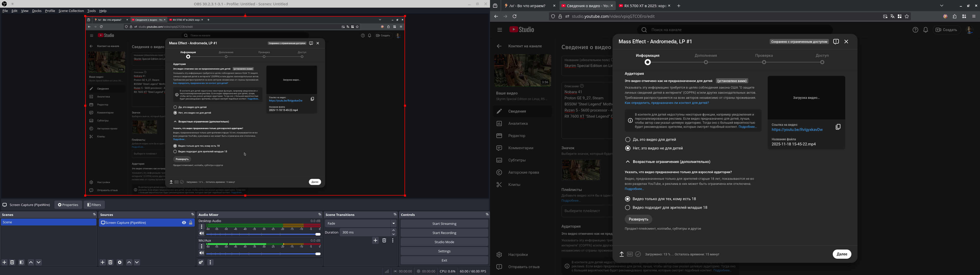The width and height of the screenshot is (980, 275).
Task: Open source properties gear in Sources dock
Action: click(x=120, y=263)
